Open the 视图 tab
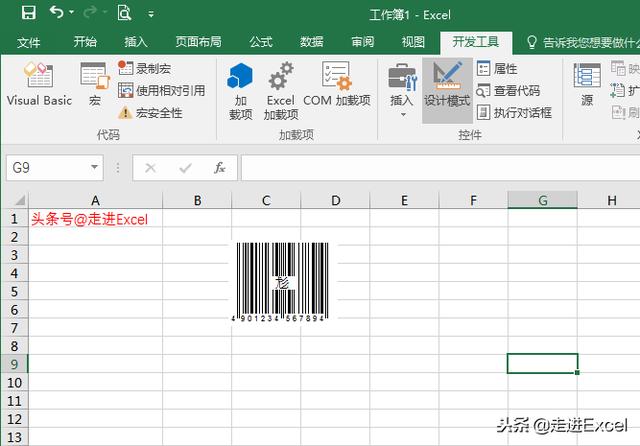 pos(413,42)
